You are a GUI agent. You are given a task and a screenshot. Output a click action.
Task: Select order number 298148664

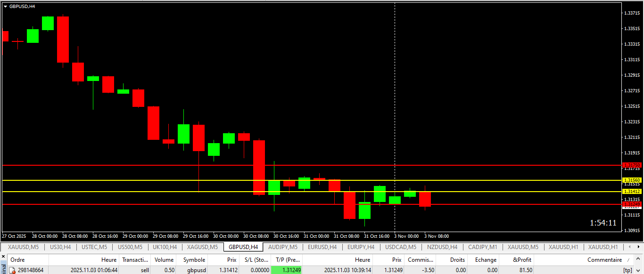pyautogui.click(x=31, y=270)
